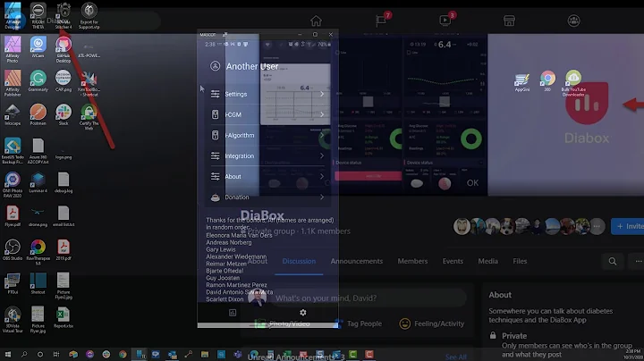
Task: Open Bulk YouTube Downloader shortcut
Action: tap(573, 83)
